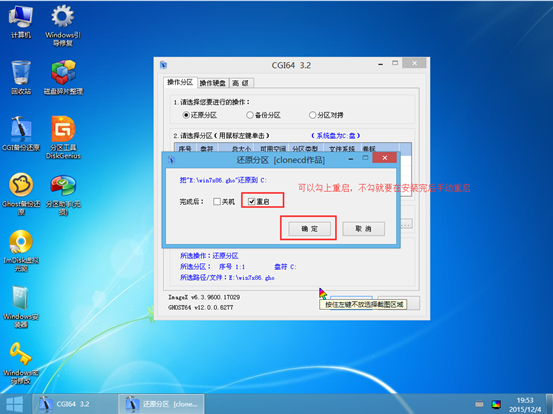Close the CGI64 3.2 window
Image resolution: width=553 pixels, height=414 pixels.
[414, 63]
